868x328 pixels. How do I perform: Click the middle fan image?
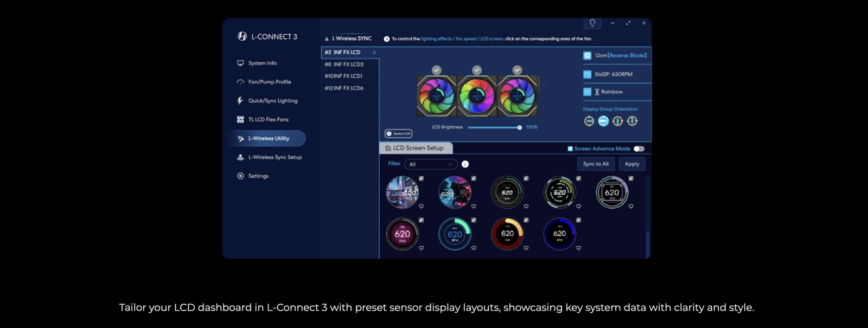(477, 96)
